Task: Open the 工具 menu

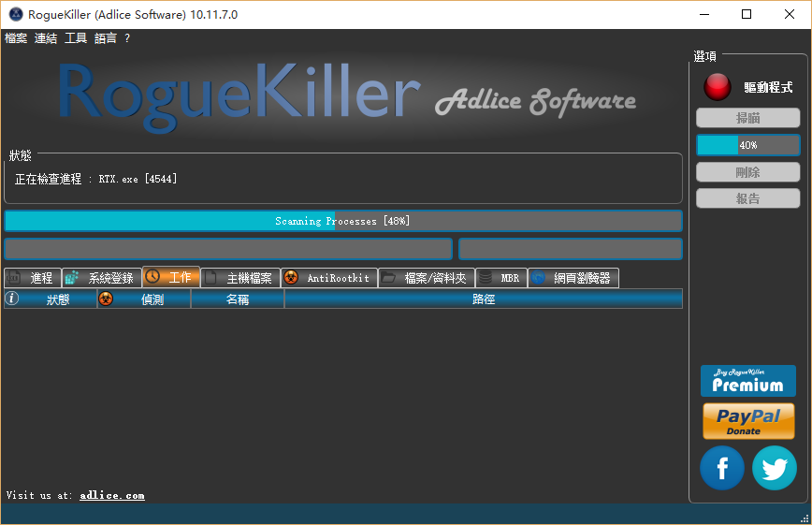Action: [76, 38]
